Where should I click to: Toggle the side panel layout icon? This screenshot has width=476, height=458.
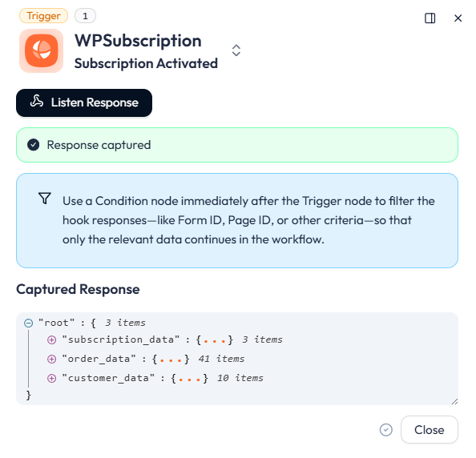430,18
